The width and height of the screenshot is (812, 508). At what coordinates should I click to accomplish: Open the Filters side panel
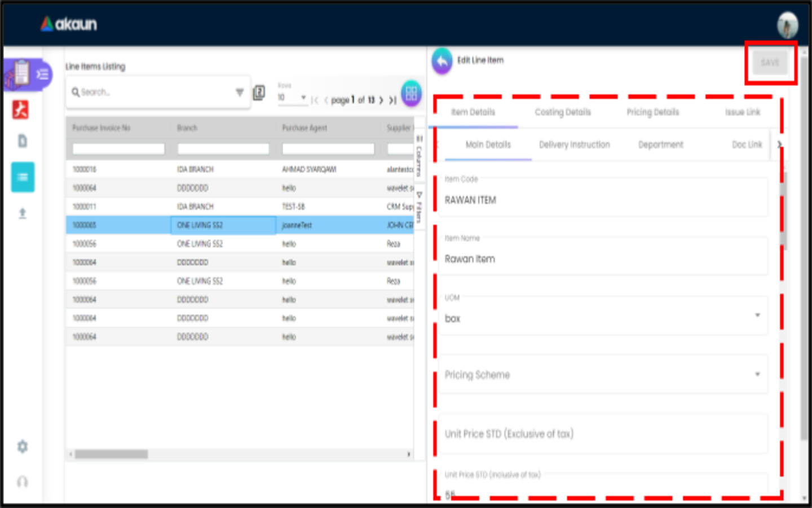[x=419, y=207]
